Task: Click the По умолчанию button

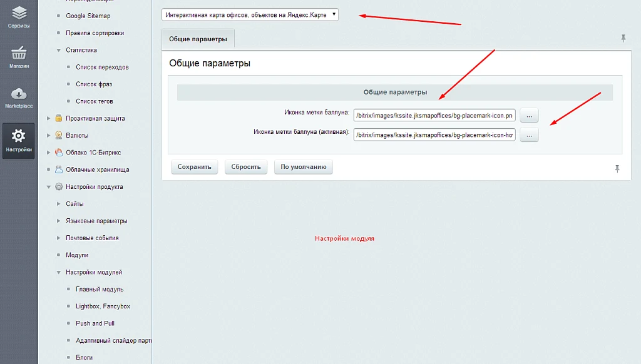Action: 304,167
